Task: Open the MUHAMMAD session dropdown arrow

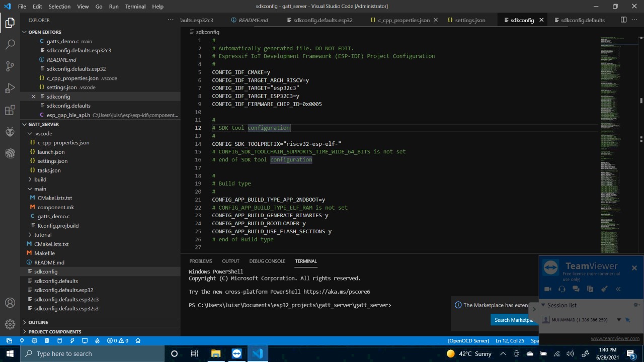Action: click(619, 320)
